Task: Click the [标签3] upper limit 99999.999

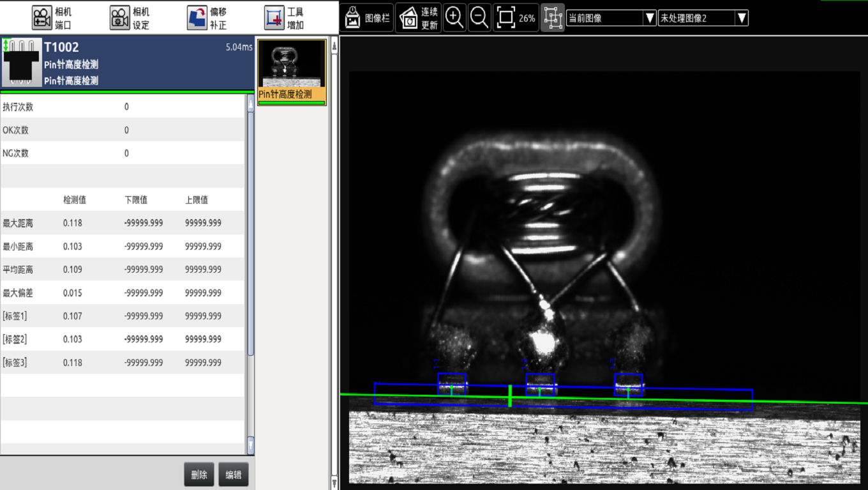Action: 204,362
